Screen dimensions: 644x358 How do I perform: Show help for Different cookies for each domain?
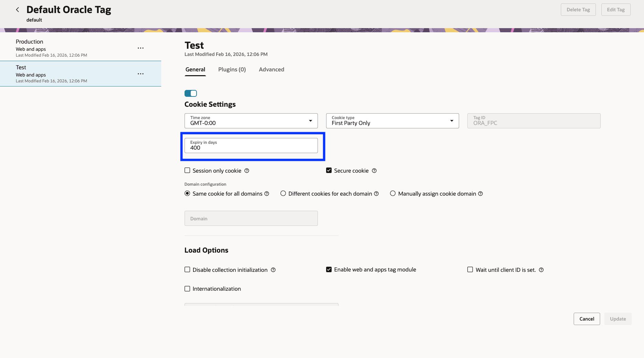[x=376, y=194]
